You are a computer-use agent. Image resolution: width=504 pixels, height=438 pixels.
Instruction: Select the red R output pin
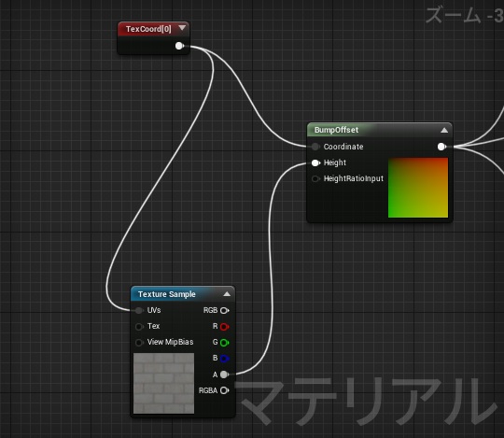(x=224, y=327)
